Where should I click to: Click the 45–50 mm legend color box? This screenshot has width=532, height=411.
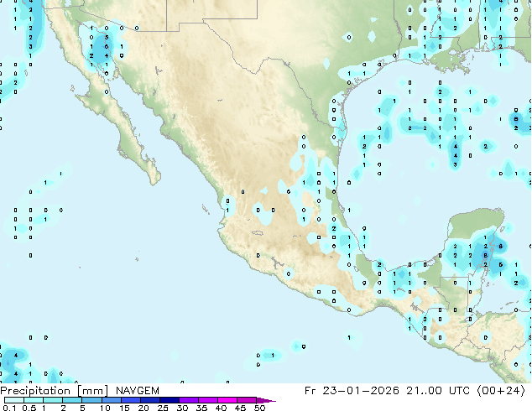click(x=247, y=400)
